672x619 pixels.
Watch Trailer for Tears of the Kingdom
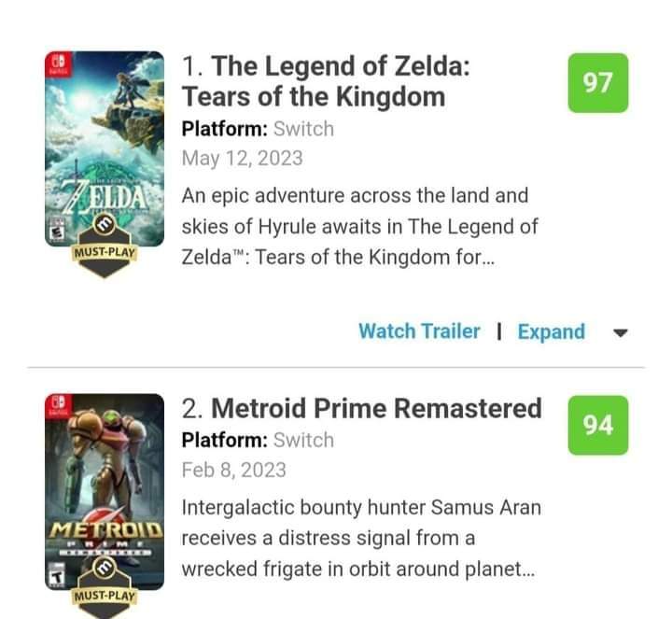[419, 331]
